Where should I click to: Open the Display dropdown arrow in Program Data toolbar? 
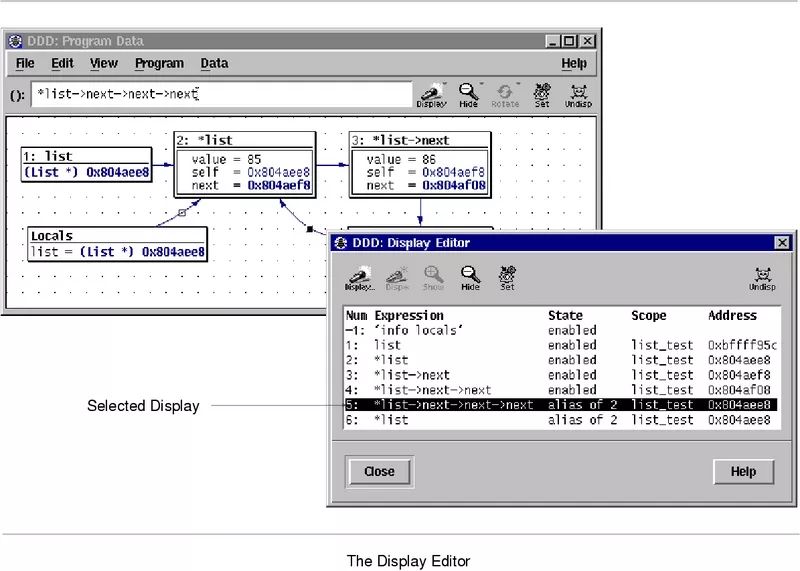444,84
